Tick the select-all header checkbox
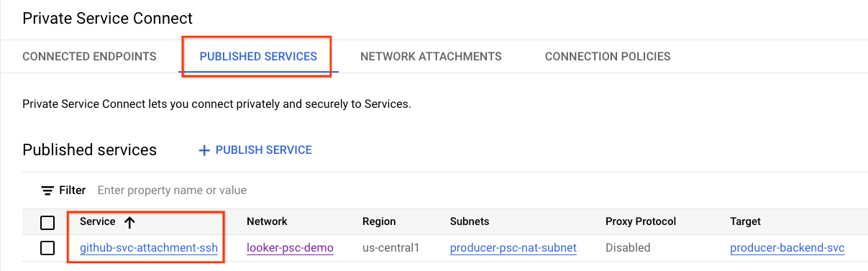 point(47,222)
